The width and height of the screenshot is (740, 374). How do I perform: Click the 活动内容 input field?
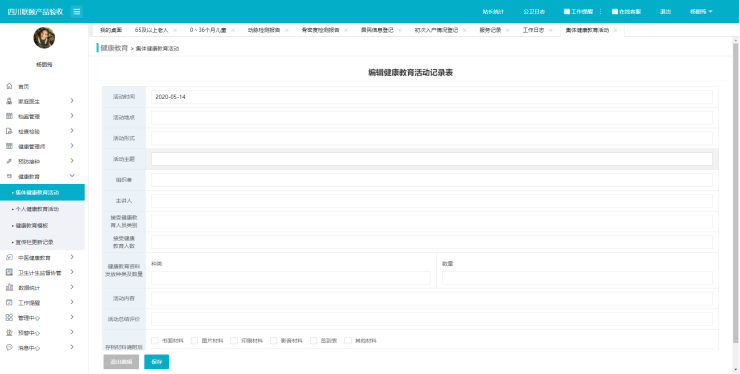(432, 298)
